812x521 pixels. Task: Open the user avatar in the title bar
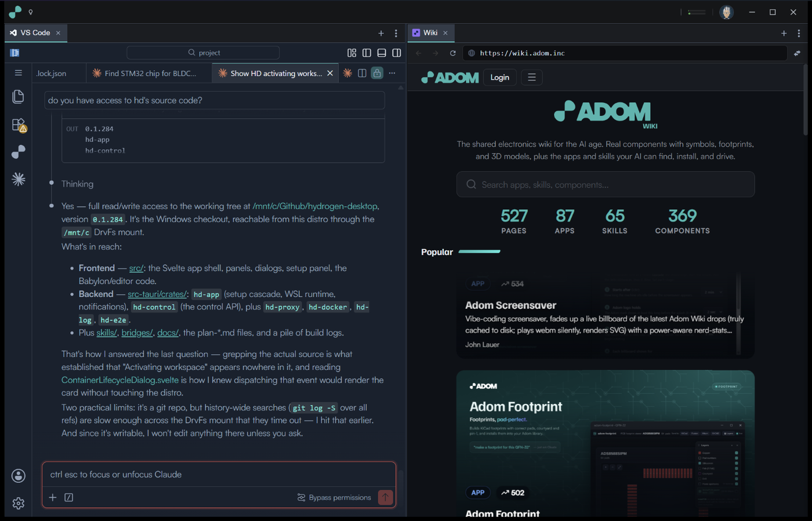[x=726, y=12]
